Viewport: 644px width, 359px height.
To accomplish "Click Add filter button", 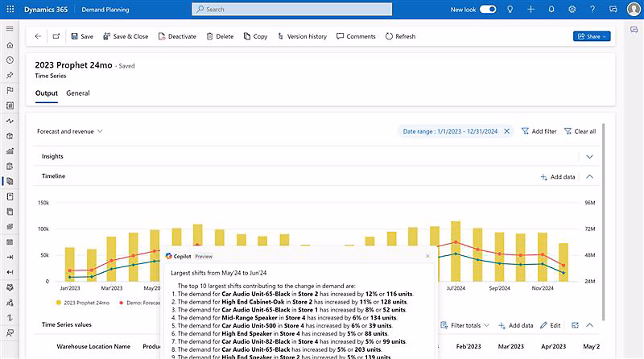I will pyautogui.click(x=539, y=131).
